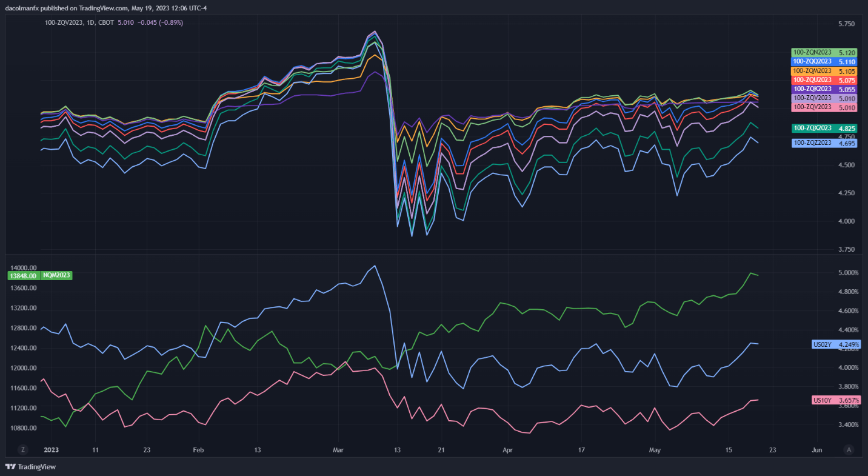Click the pink 100-ZQV2023 5.010 label

tap(824, 107)
